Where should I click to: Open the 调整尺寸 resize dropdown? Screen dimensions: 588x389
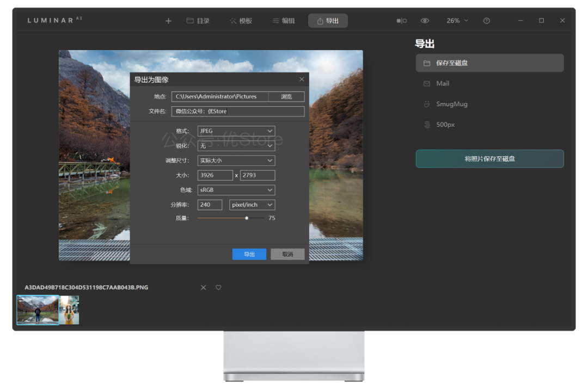236,160
